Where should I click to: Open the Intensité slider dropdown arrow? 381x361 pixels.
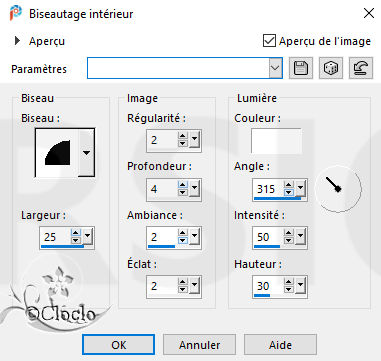pyautogui.click(x=300, y=237)
